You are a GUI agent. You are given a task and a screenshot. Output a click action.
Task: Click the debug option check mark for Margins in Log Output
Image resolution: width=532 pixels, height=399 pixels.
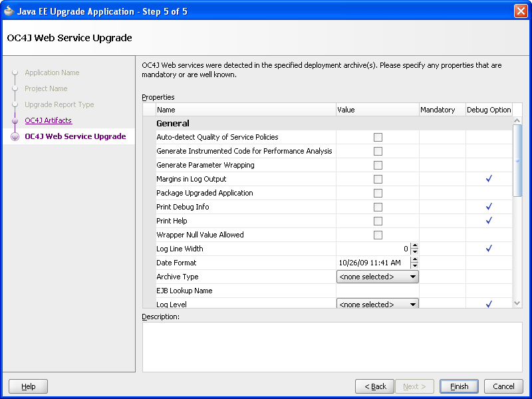(x=489, y=179)
